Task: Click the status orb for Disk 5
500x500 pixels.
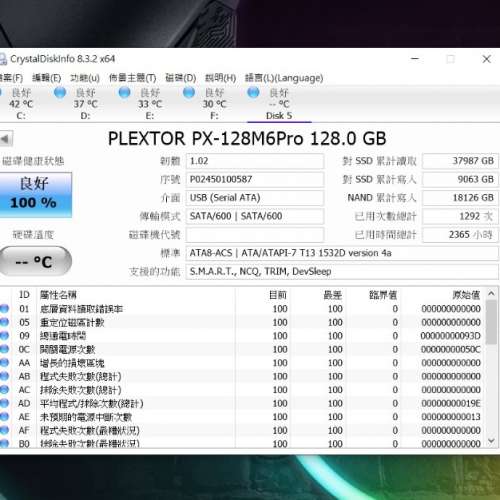Action: 253,92
